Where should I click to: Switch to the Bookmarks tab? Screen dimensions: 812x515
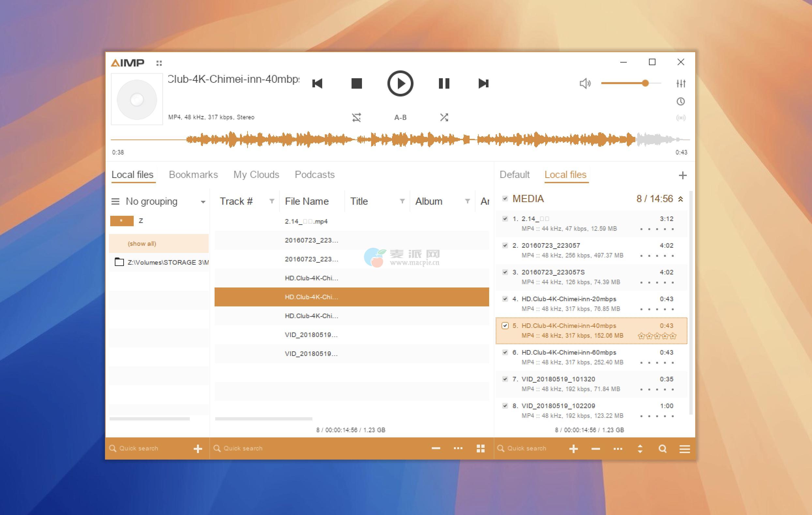pyautogui.click(x=193, y=175)
